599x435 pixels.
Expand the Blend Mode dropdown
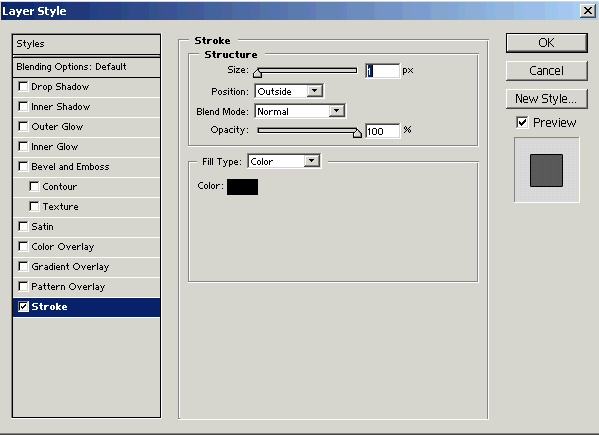(x=300, y=111)
